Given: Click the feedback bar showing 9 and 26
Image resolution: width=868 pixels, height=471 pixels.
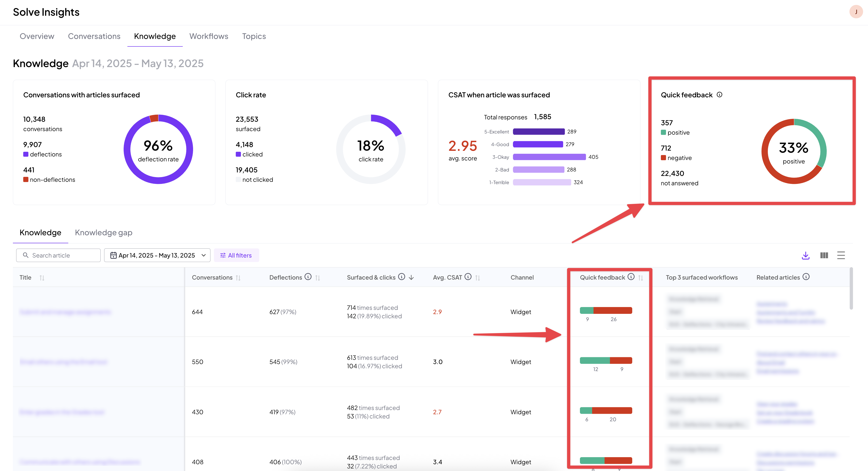Looking at the screenshot, I should click(606, 310).
